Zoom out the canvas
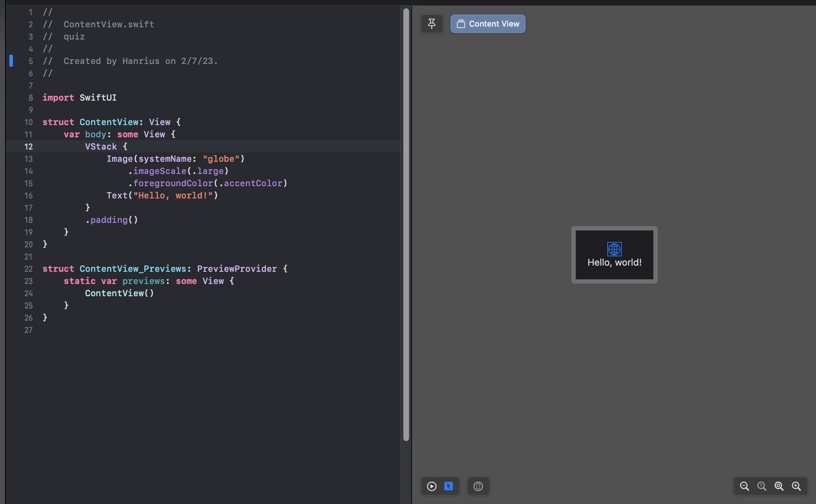This screenshot has height=504, width=816. 744,486
